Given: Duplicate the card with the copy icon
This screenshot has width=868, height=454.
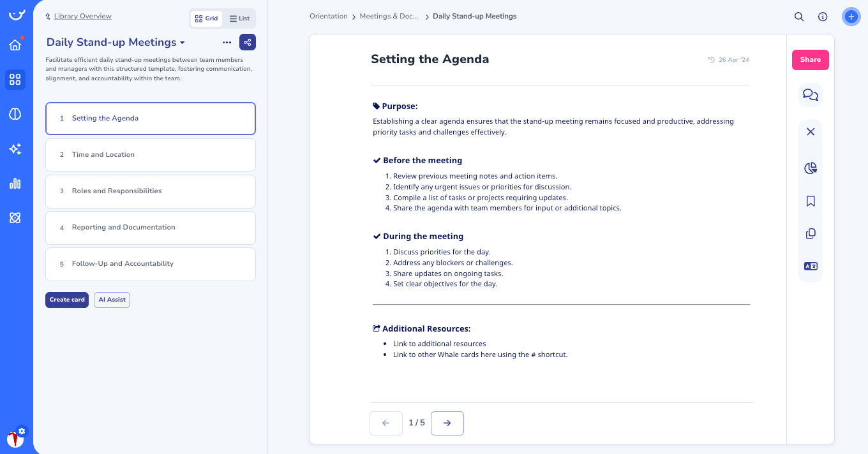Looking at the screenshot, I should [810, 233].
